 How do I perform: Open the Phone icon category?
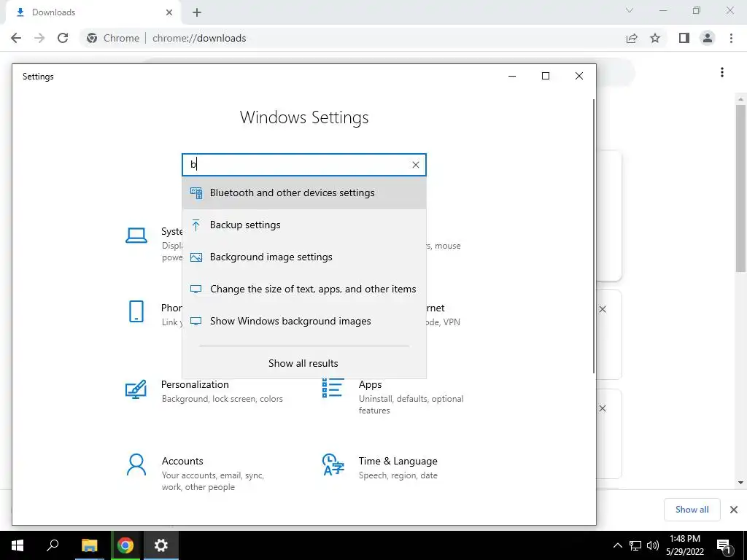click(x=136, y=311)
